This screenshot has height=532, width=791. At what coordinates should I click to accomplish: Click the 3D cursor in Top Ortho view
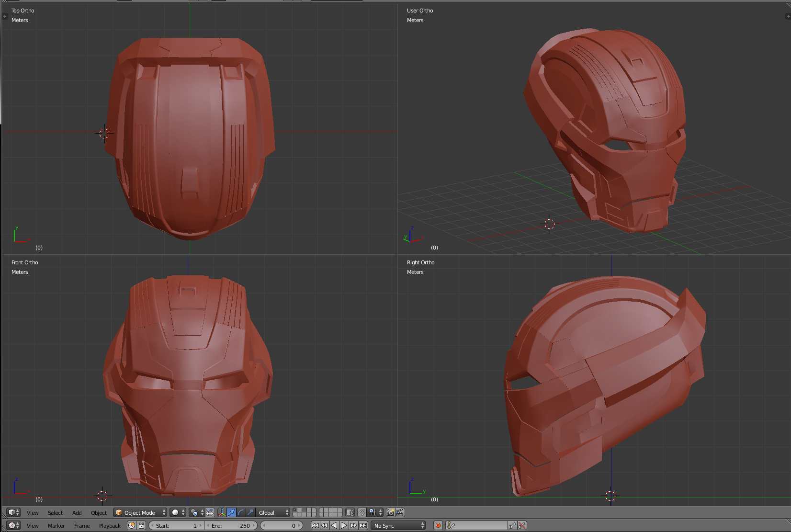pyautogui.click(x=104, y=134)
